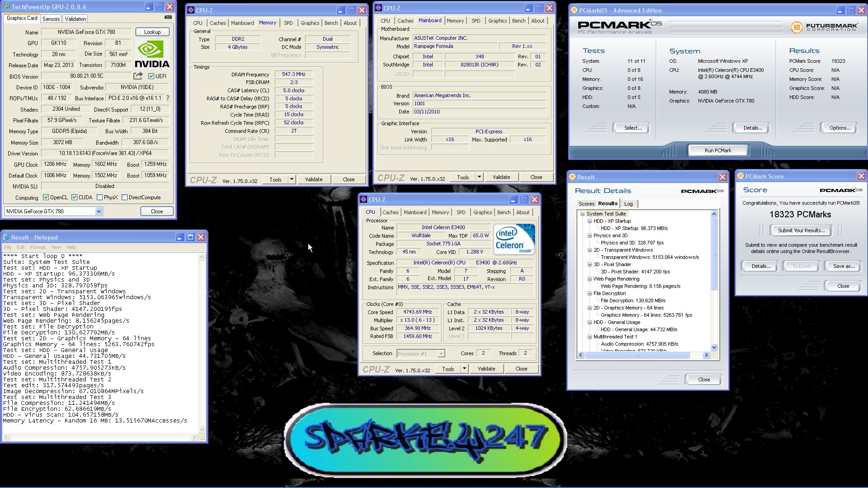Toggle the OpenCL checkbox
868x488 pixels.
coord(46,197)
